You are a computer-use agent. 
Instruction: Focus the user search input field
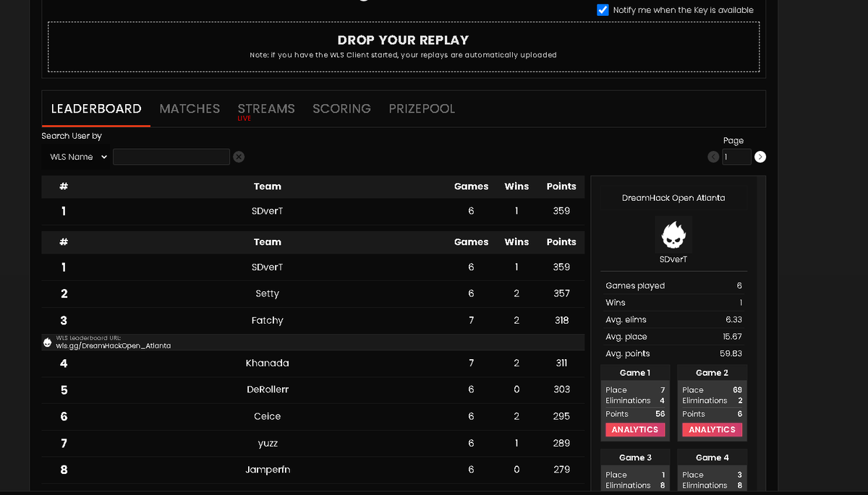coord(171,157)
